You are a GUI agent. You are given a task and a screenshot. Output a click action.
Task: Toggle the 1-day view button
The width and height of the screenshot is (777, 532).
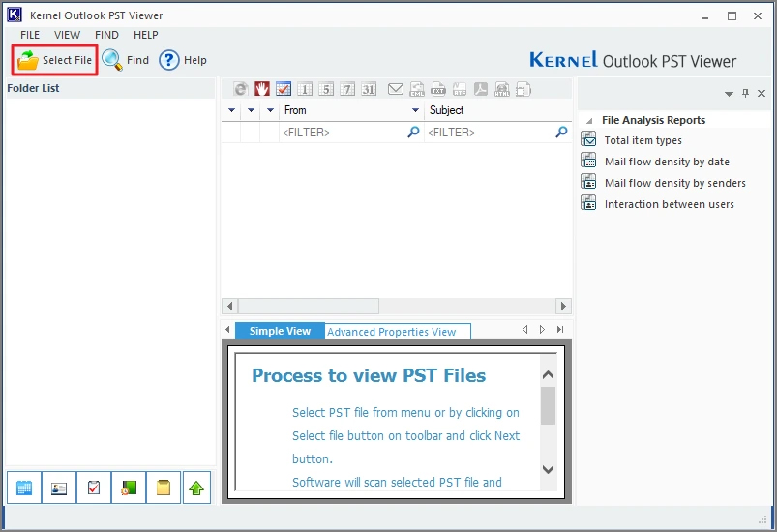(305, 89)
